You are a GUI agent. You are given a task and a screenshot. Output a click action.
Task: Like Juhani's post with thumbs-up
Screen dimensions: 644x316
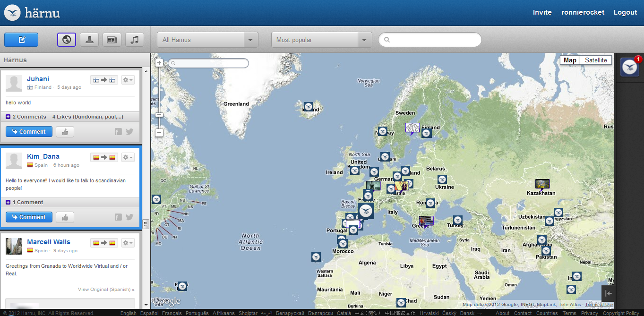tap(65, 132)
